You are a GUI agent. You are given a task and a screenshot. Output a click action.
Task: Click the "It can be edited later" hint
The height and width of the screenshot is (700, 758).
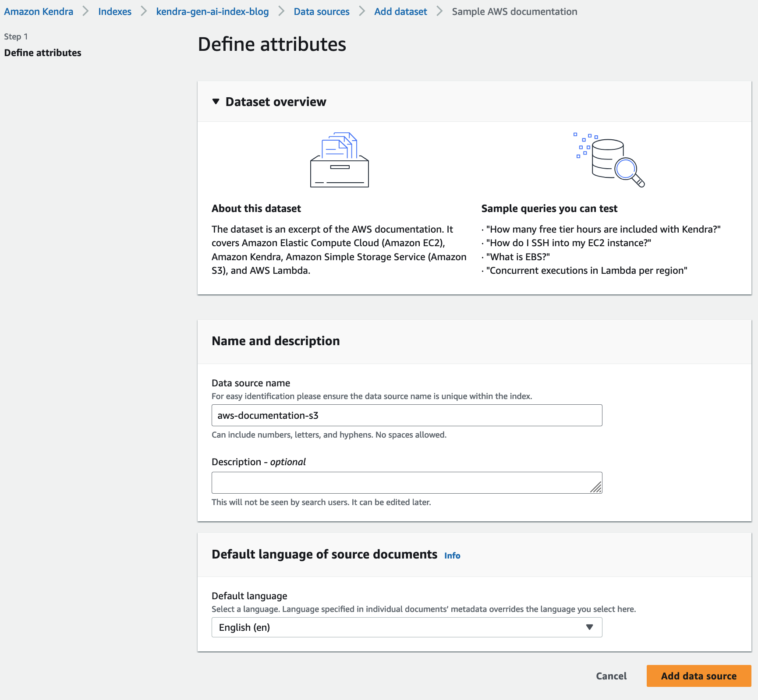(x=391, y=502)
